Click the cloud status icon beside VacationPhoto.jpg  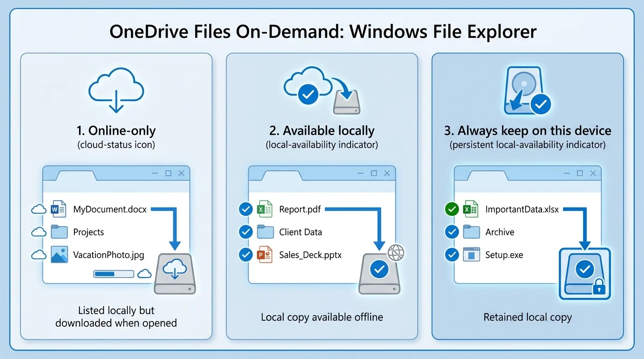click(38, 255)
